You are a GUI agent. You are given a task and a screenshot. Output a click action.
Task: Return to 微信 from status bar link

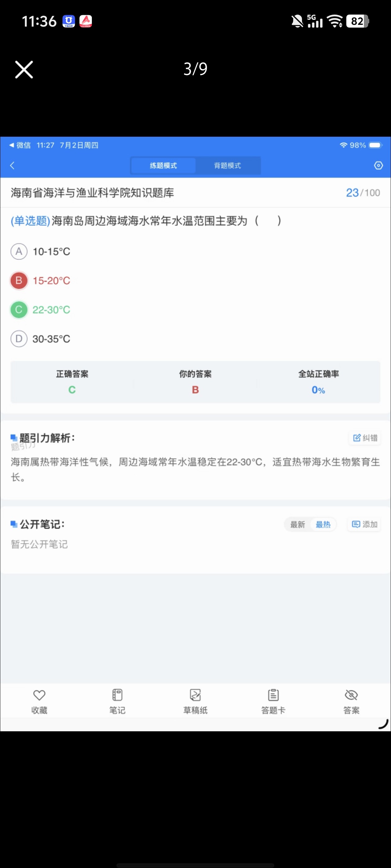tap(20, 145)
